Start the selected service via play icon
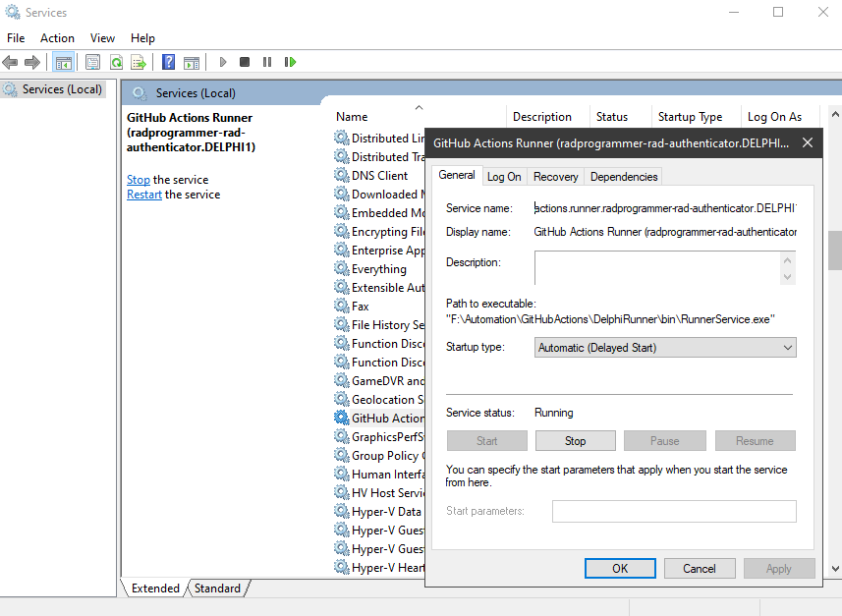842x616 pixels. click(222, 61)
